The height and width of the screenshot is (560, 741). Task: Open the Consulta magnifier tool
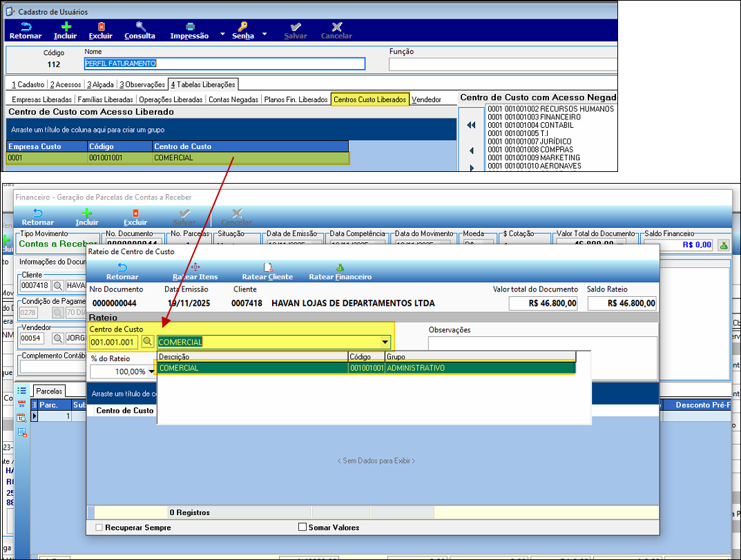[139, 30]
